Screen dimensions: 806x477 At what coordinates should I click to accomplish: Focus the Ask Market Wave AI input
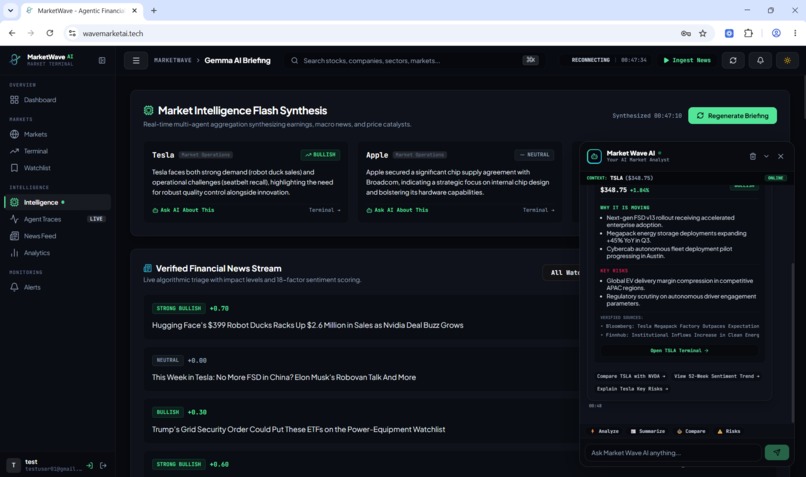coord(673,453)
